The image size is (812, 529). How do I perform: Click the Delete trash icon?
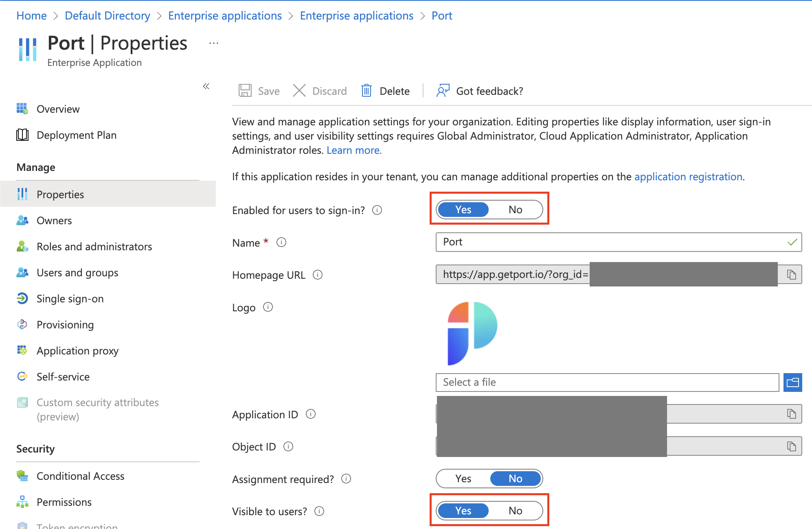(x=366, y=90)
